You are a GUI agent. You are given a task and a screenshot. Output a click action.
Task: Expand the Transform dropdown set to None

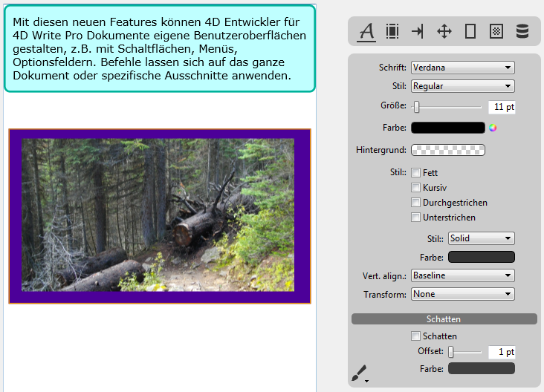[462, 294]
